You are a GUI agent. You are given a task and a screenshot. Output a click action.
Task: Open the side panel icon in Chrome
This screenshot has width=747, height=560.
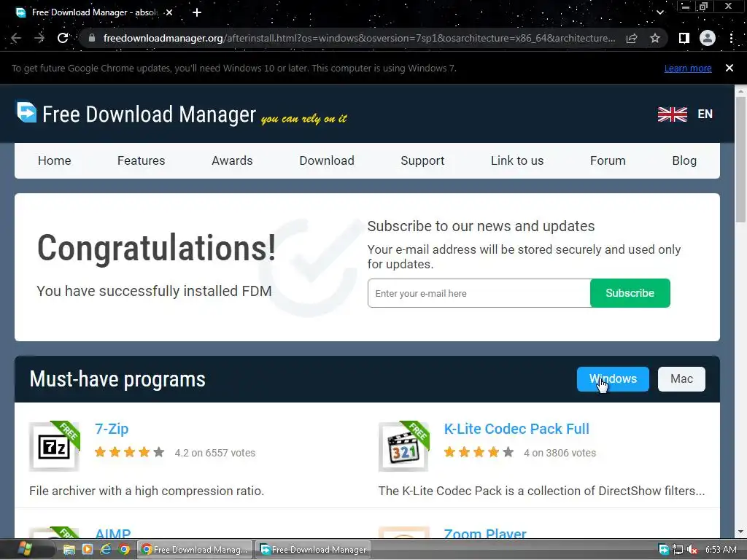tap(684, 38)
